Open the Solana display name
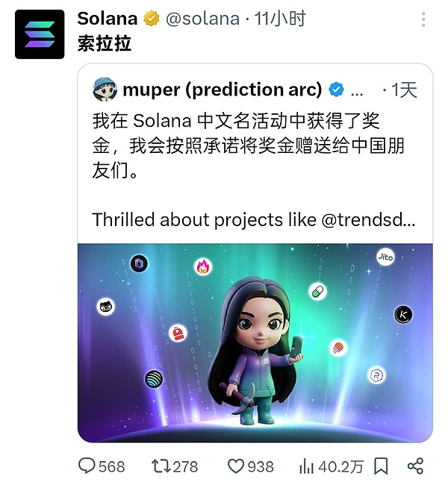 (108, 19)
